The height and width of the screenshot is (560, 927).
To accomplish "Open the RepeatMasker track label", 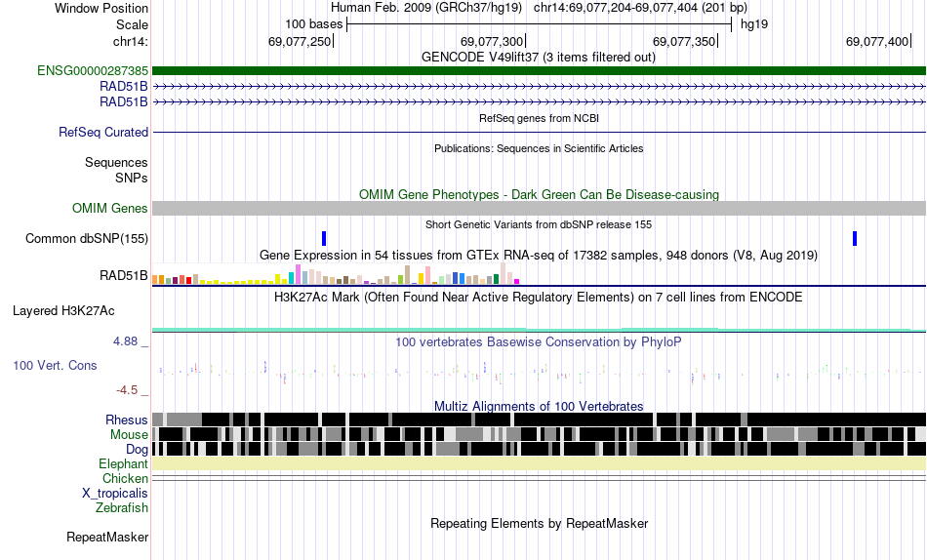I will tap(107, 537).
